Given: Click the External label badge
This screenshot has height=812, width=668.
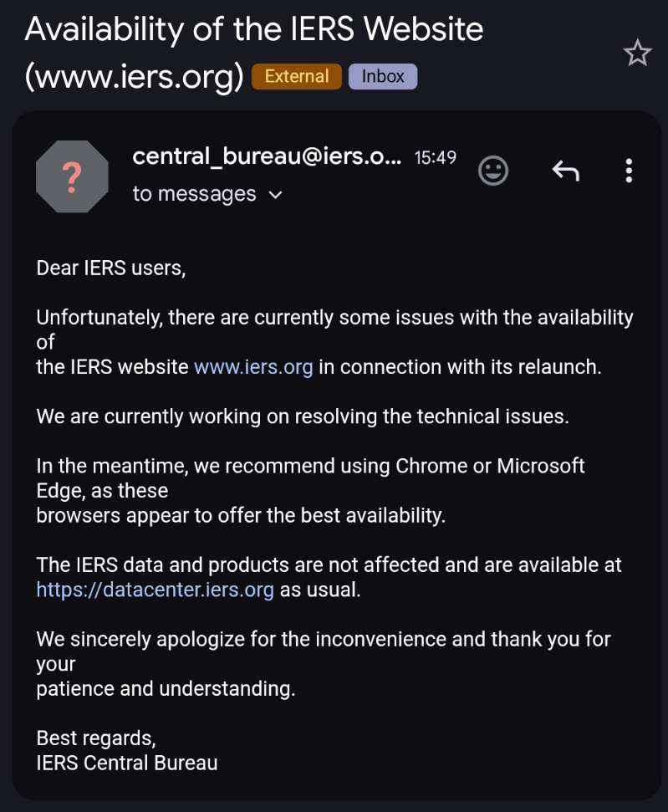Looking at the screenshot, I should click(x=297, y=77).
